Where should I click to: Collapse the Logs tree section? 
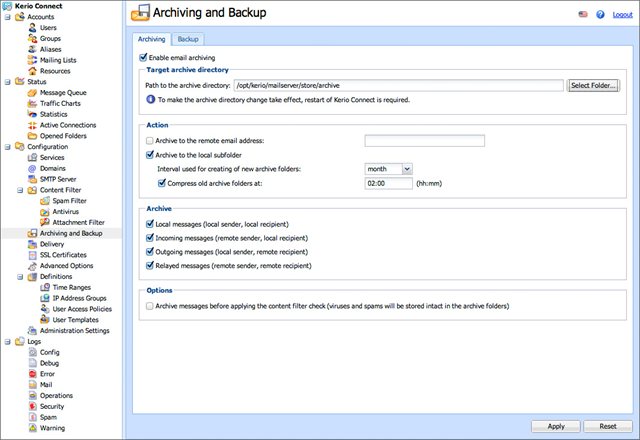7,342
